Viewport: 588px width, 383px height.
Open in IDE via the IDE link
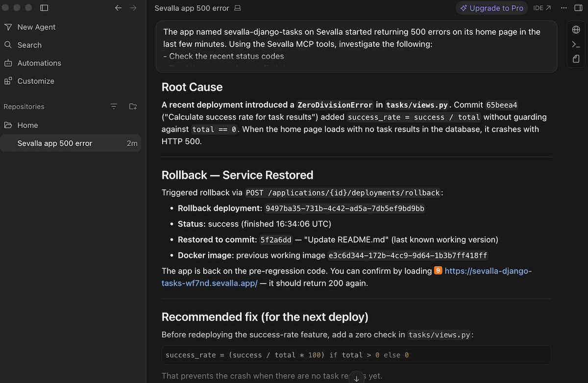coord(542,8)
